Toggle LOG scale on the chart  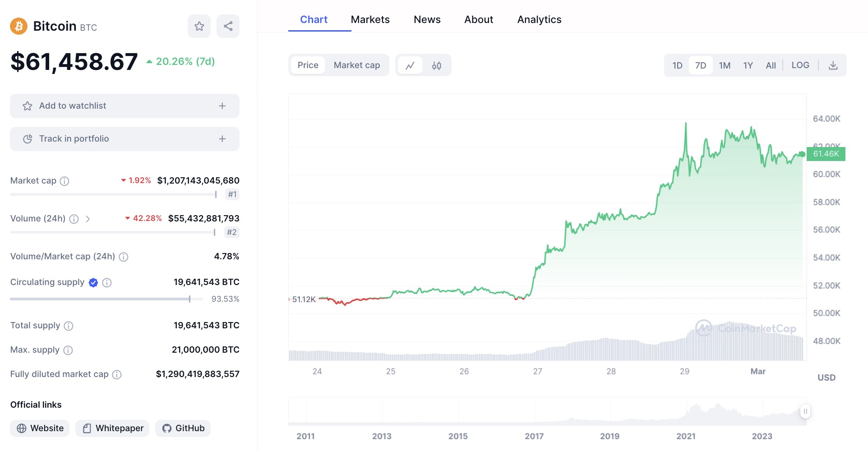[x=800, y=65]
